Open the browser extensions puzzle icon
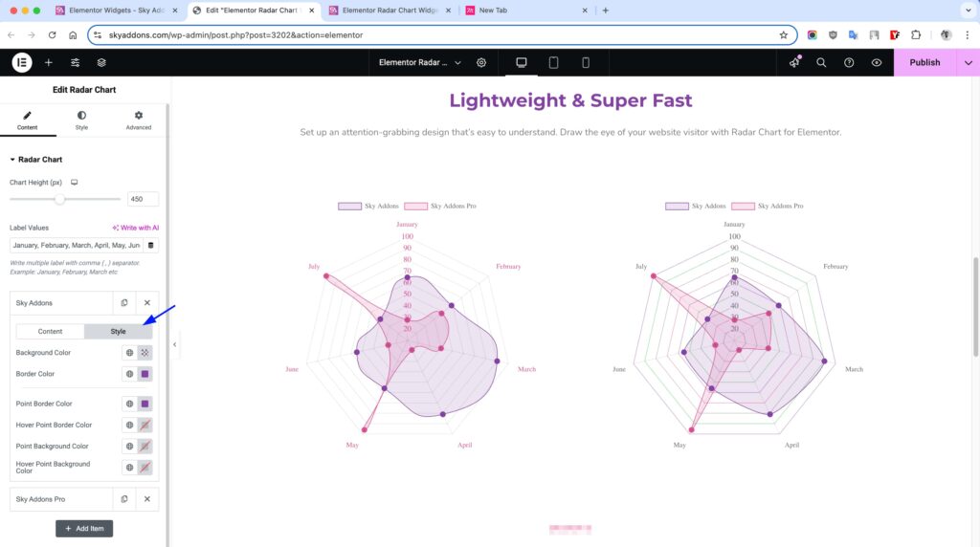 point(916,35)
